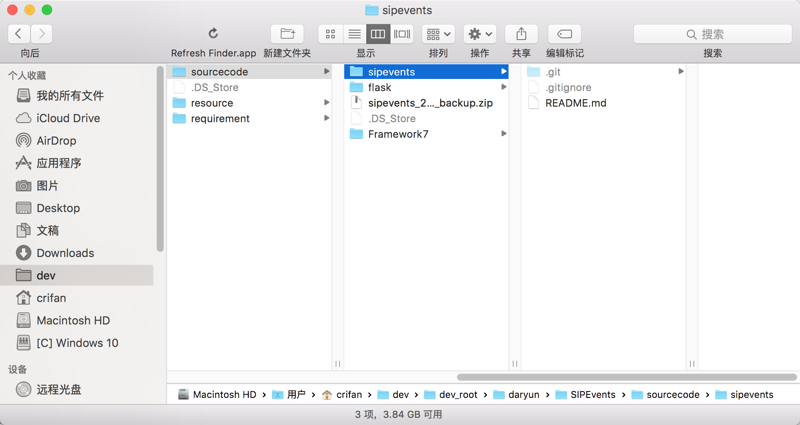
Task: Open the action gear (操作) menu
Action: [480, 34]
